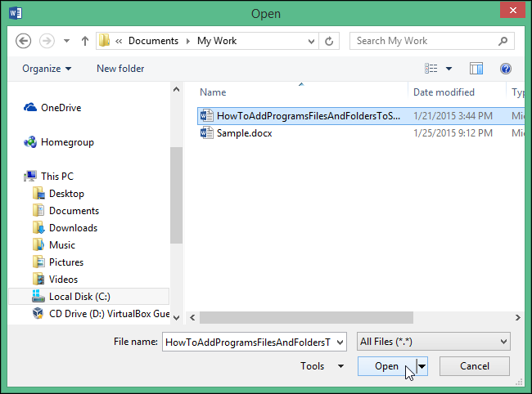This screenshot has height=394, width=532.
Task: Click the Downloads folder icon
Action: tap(38, 228)
